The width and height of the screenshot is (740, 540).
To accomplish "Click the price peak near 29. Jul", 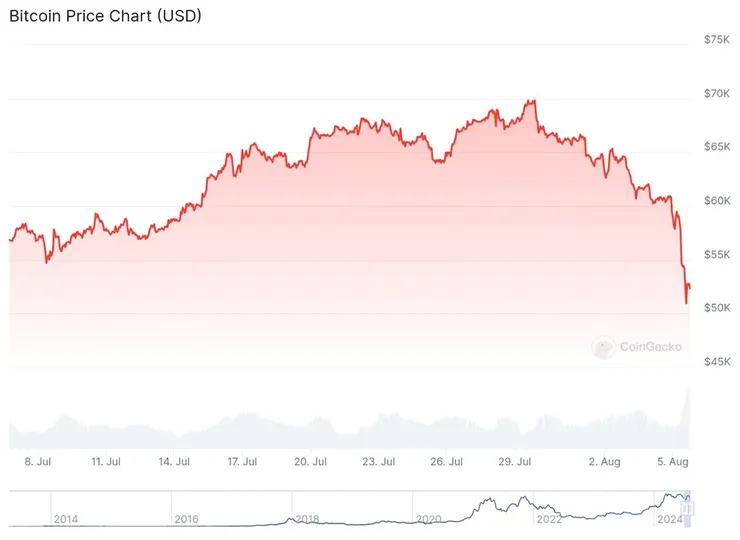I will tap(533, 101).
